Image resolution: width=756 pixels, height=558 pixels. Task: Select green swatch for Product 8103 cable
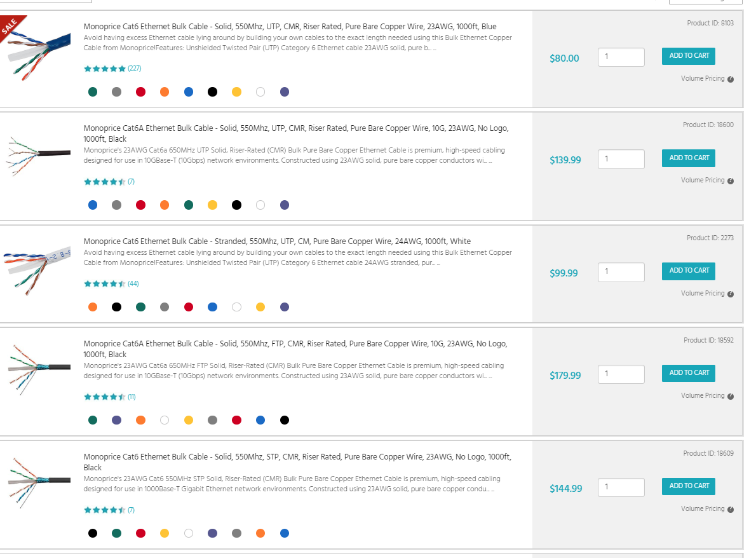click(x=93, y=92)
